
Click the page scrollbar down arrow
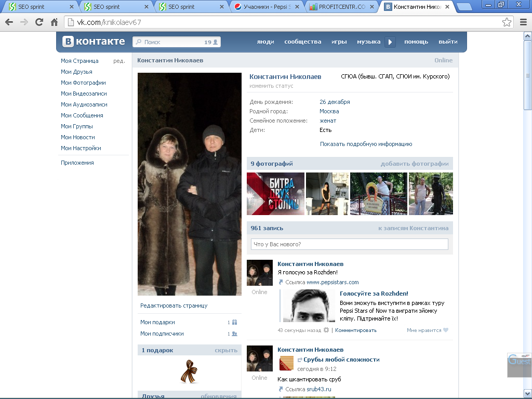(x=528, y=393)
